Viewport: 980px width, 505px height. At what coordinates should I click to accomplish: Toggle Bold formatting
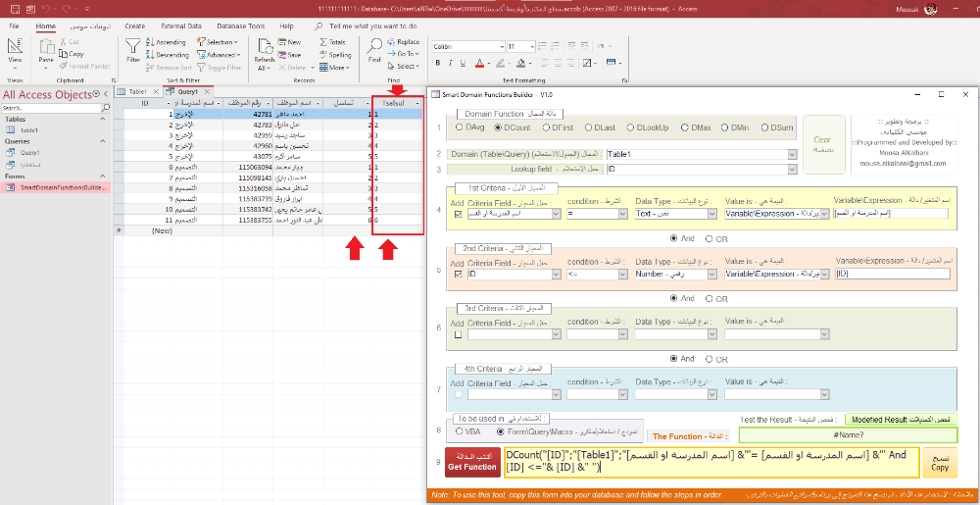438,63
